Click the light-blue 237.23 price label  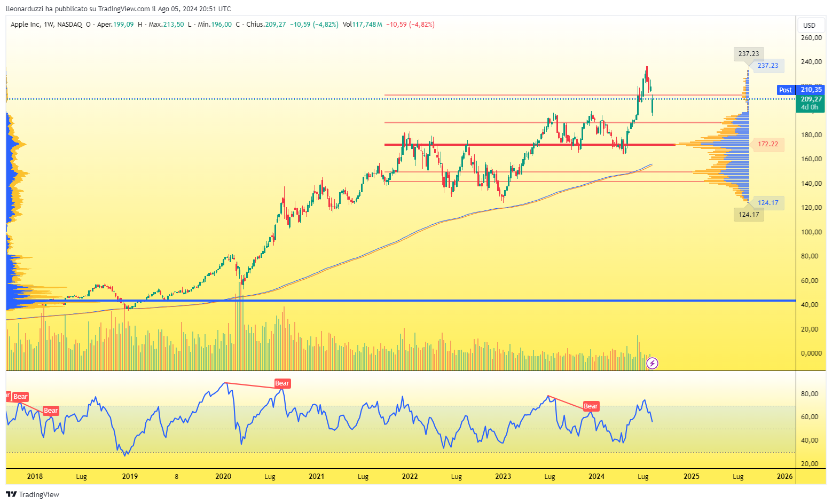768,66
